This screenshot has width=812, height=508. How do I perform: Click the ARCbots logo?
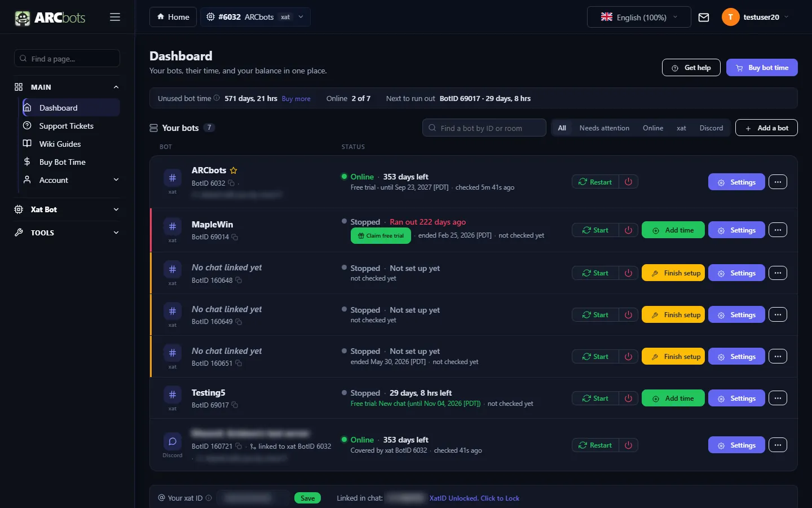[x=50, y=17]
